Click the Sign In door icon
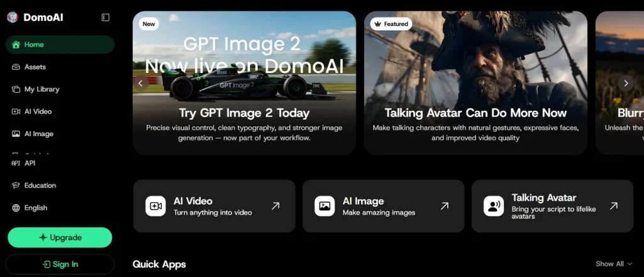 point(47,264)
